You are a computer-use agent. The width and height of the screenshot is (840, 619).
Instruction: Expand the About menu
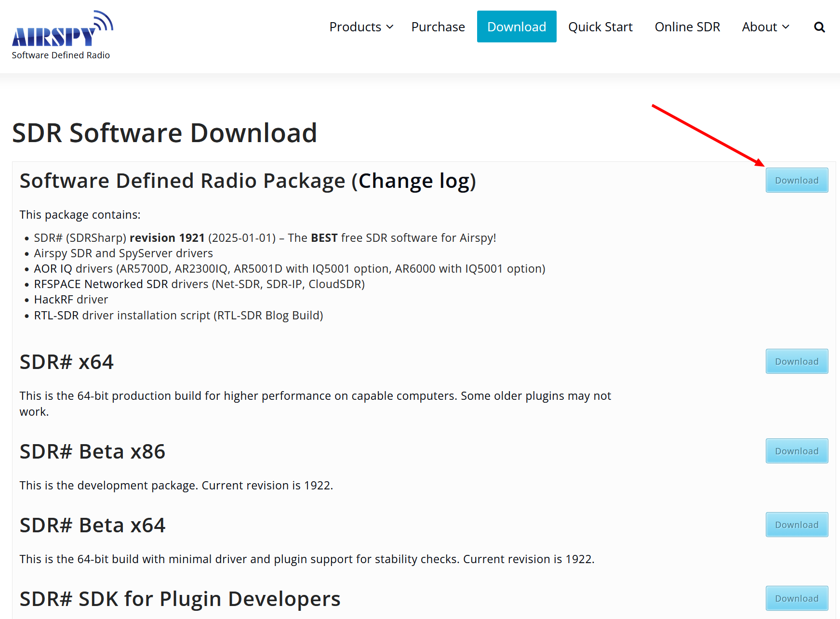click(x=765, y=27)
